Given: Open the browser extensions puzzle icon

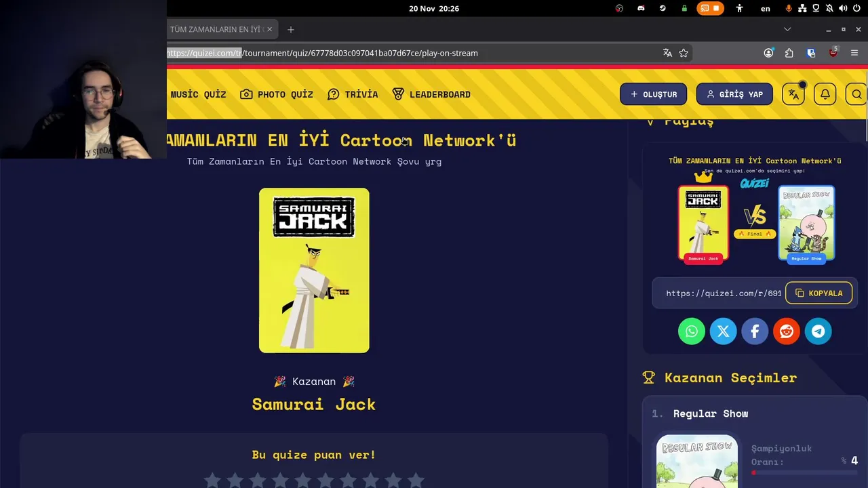Looking at the screenshot, I should coord(789,53).
